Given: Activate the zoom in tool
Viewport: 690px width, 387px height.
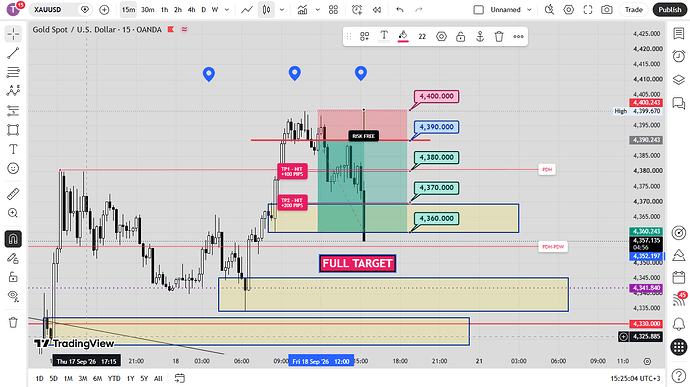Looking at the screenshot, I should click(x=13, y=213).
